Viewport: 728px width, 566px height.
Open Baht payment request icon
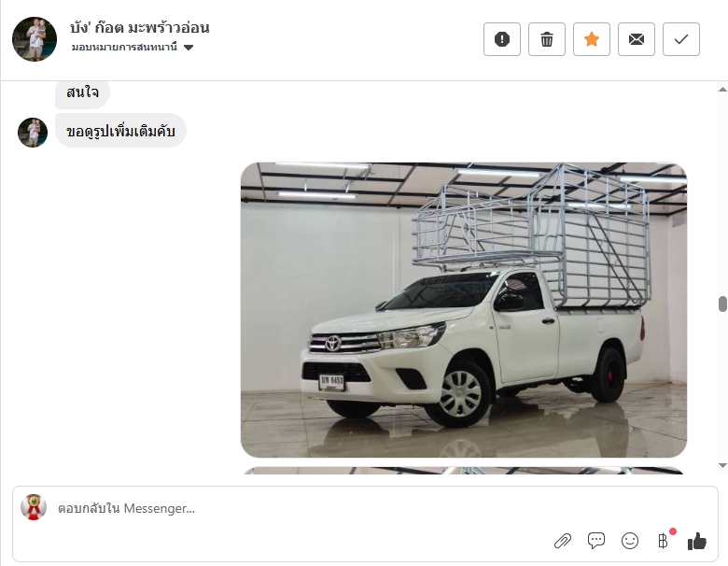click(x=664, y=541)
